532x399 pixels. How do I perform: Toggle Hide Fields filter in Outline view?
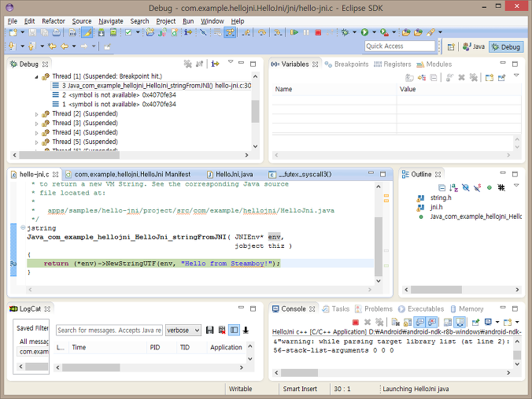[466, 187]
